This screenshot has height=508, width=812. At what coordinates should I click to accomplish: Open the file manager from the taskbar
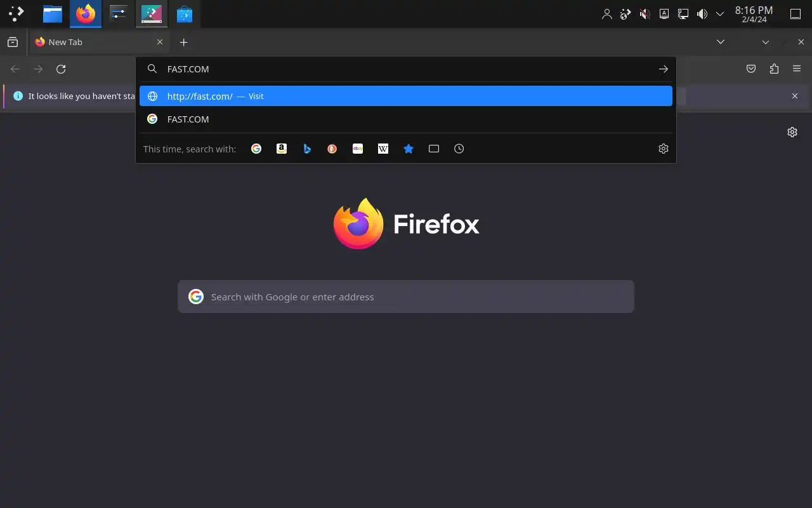coord(52,14)
